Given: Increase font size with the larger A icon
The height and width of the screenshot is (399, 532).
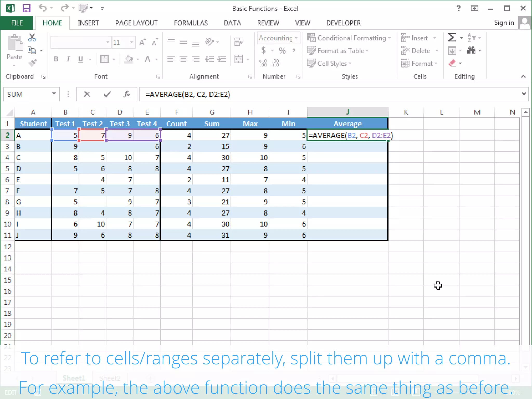Looking at the screenshot, I should [143, 42].
